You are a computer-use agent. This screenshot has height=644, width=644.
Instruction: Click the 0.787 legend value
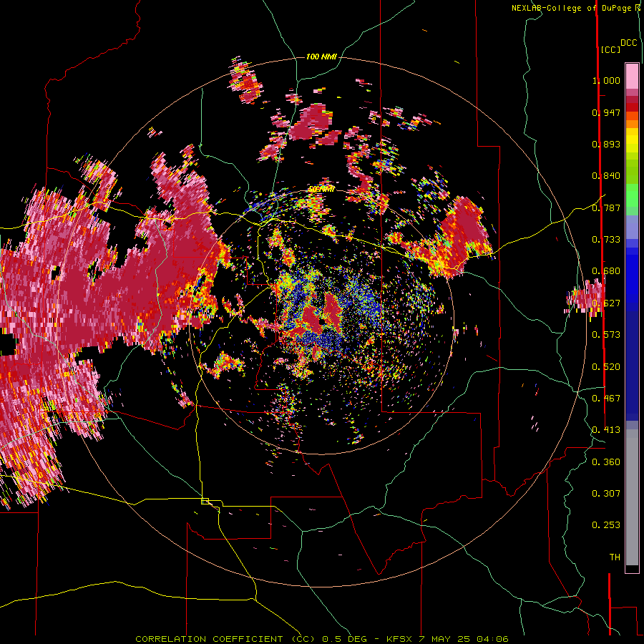click(606, 208)
